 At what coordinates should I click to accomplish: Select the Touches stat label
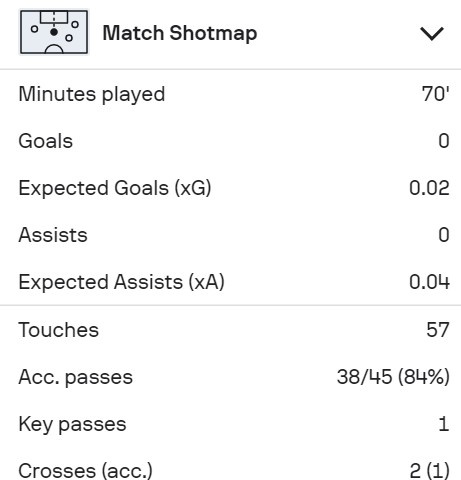(x=59, y=330)
